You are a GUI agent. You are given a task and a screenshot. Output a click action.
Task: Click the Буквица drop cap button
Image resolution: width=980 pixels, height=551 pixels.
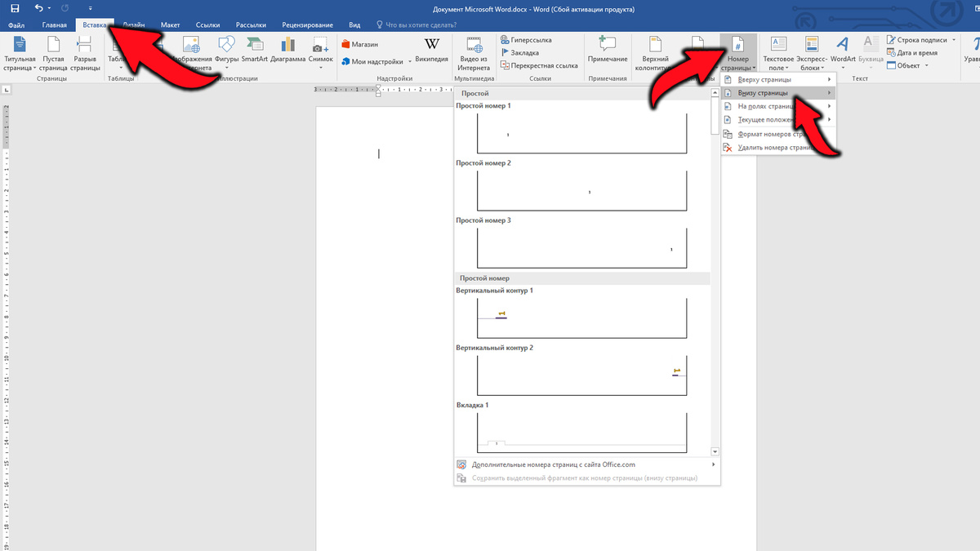(871, 53)
